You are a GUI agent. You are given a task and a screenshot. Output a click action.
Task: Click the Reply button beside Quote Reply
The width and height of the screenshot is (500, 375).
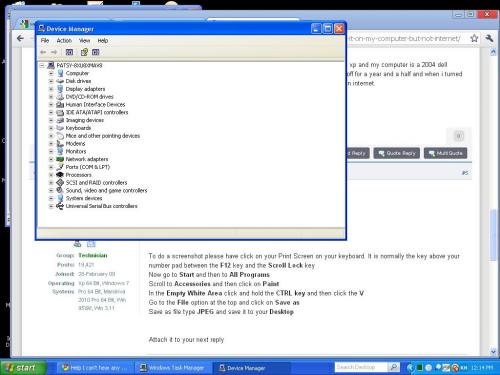tap(358, 153)
